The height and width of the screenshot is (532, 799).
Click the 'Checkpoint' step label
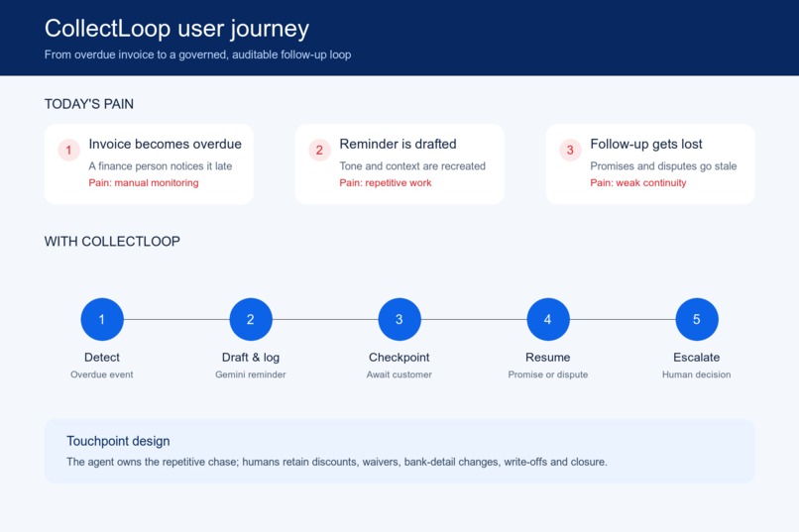click(x=399, y=358)
